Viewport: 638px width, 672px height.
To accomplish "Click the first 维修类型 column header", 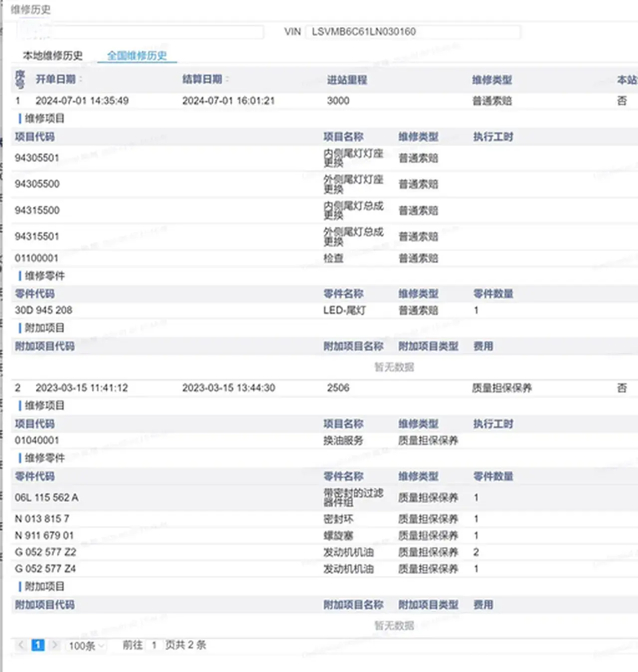I will click(492, 80).
